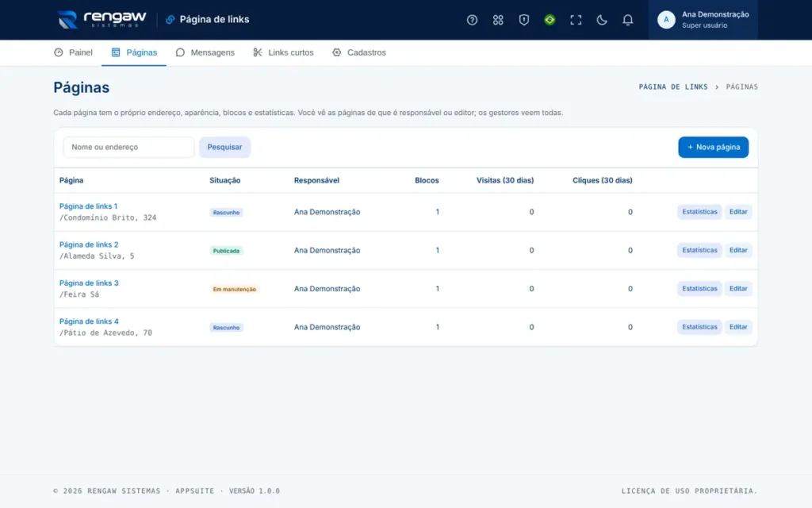Viewport: 812px width, 508px height.
Task: Open Página de links 3
Action: tap(89, 283)
